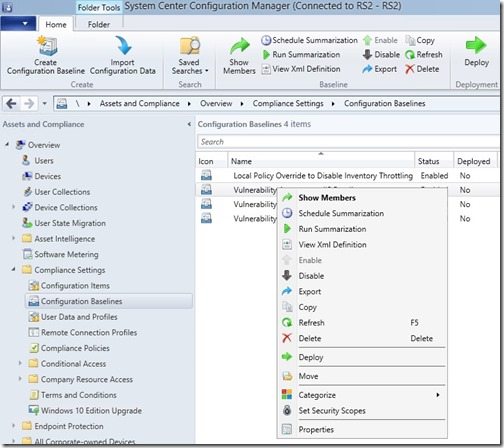Viewport: 504px width, 448px height.
Task: Choose Set Security Scopes in context menu
Action: click(x=362, y=411)
